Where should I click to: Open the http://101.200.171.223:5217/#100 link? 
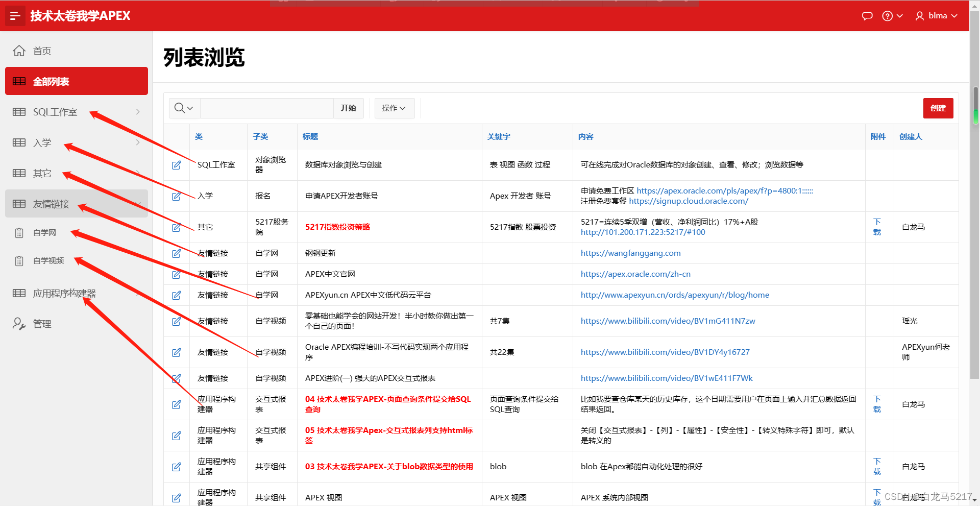pos(643,232)
